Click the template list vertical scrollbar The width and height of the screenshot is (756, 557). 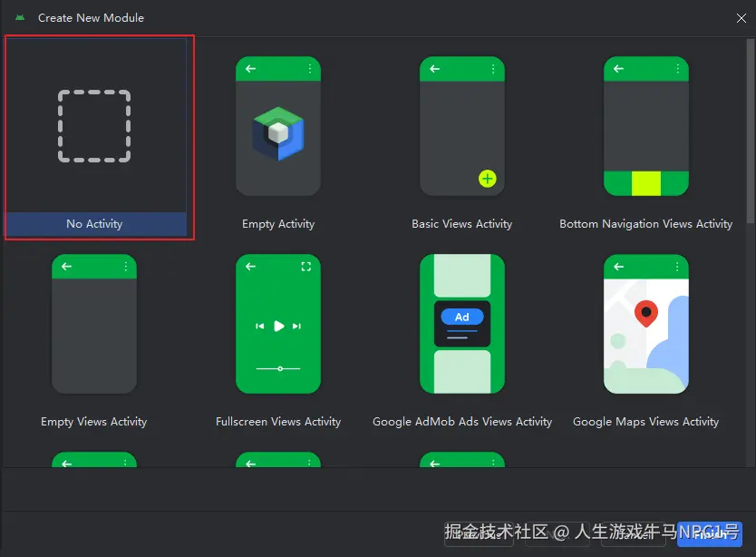coord(751,131)
